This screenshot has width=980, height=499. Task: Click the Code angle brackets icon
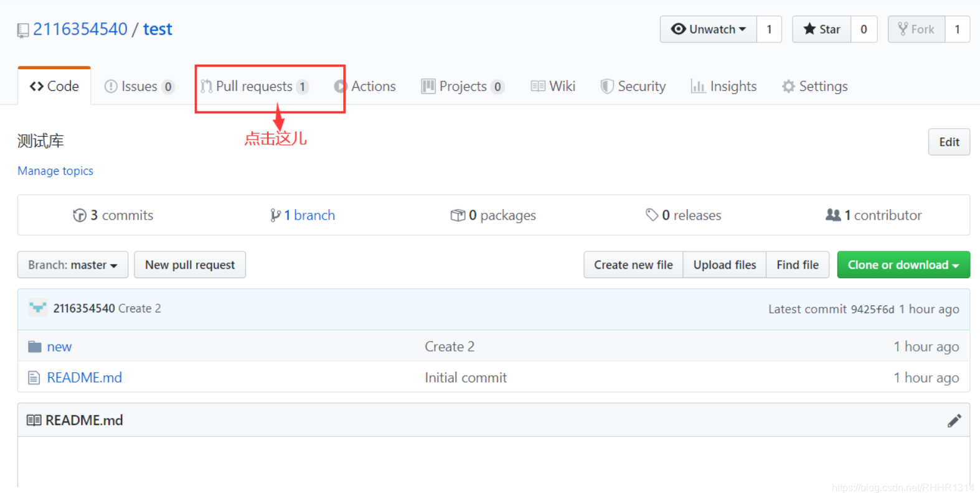37,86
